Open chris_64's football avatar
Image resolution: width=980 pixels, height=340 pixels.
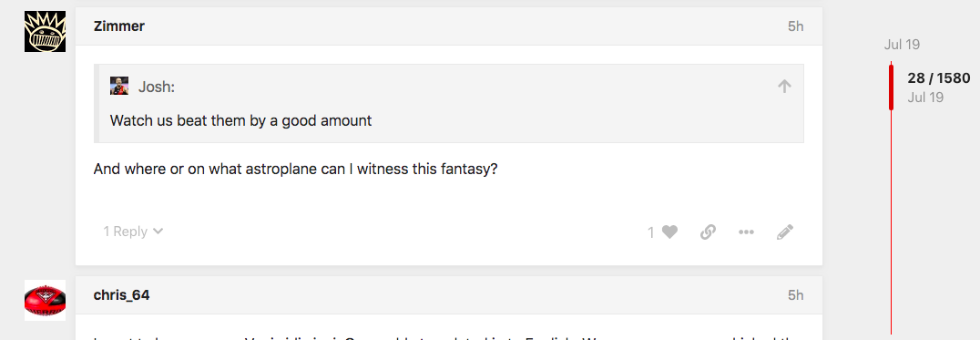45,301
